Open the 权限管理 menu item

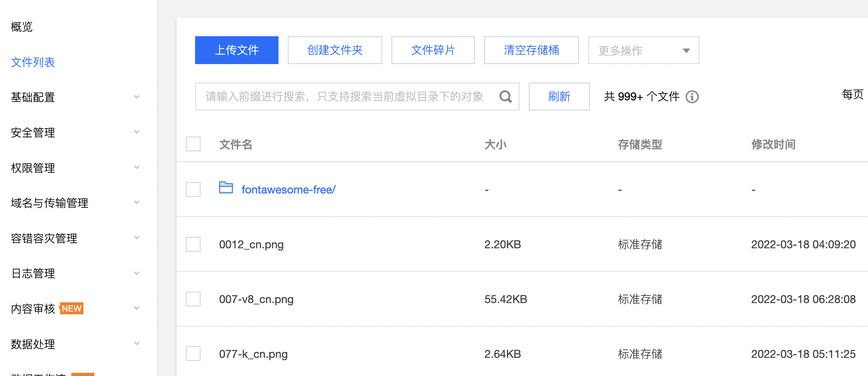(33, 168)
